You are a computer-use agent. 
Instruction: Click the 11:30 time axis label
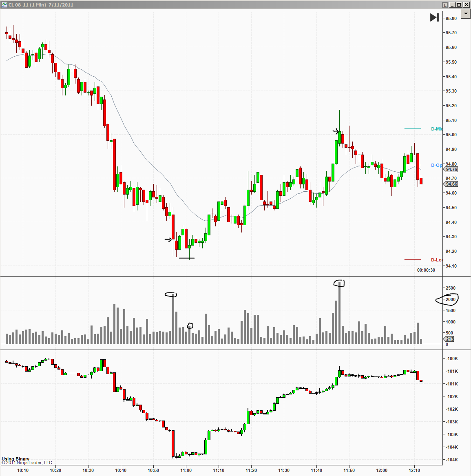(284, 470)
